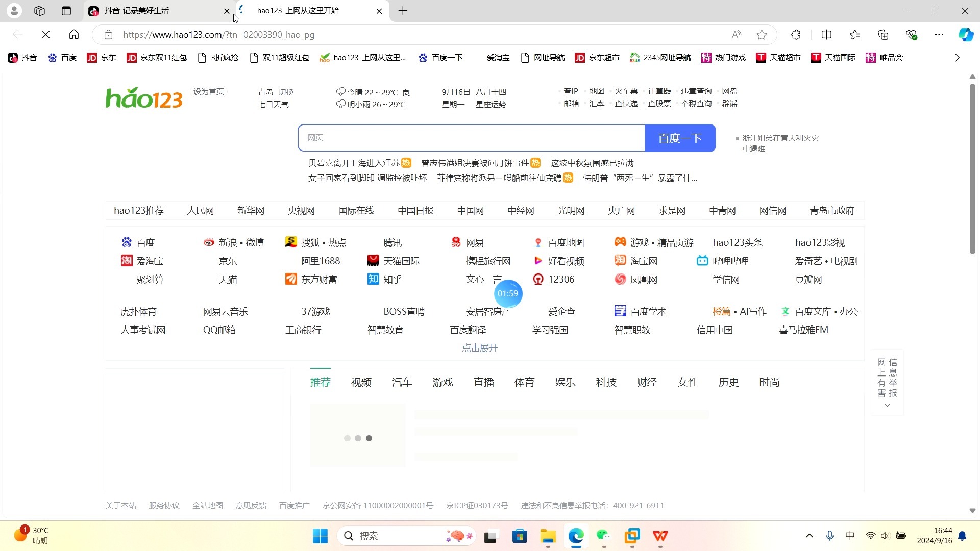Toggle split screen view icon
The image size is (980, 551).
826,35
